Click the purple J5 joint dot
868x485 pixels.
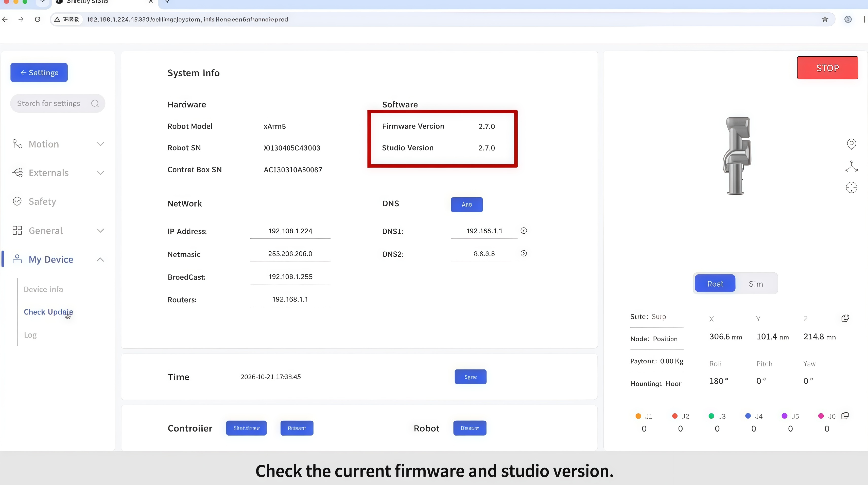tap(785, 416)
